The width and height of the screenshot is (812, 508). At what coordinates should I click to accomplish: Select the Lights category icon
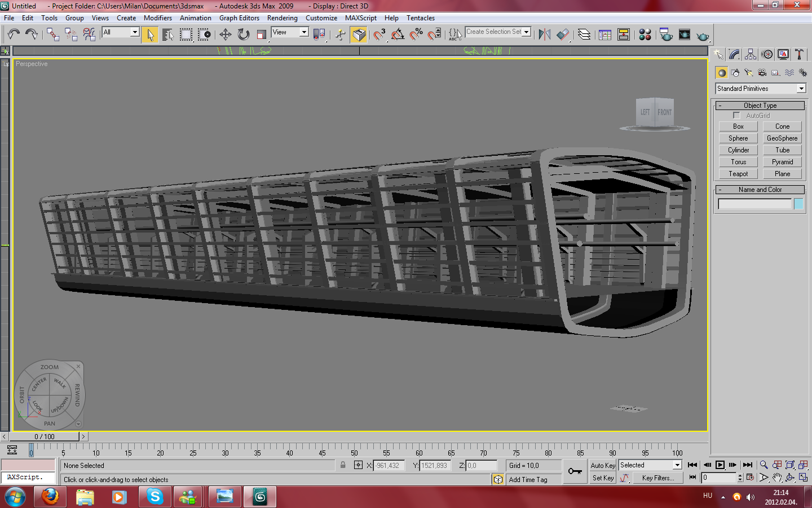(x=749, y=72)
